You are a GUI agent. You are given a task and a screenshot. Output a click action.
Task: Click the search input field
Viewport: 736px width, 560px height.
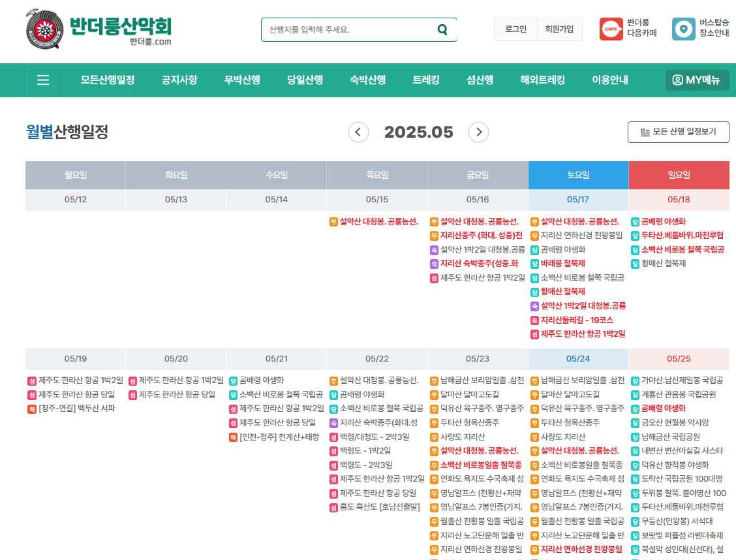[346, 29]
